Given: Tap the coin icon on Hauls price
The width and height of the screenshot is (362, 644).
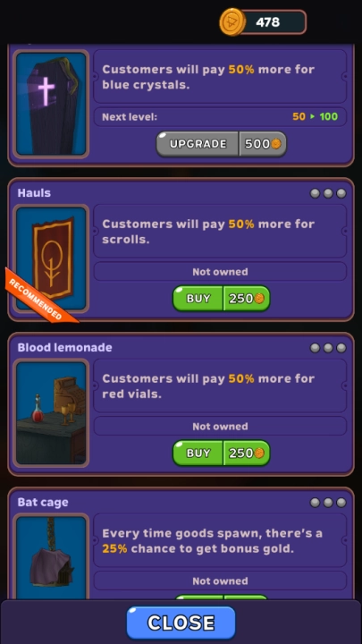Looking at the screenshot, I should (259, 299).
